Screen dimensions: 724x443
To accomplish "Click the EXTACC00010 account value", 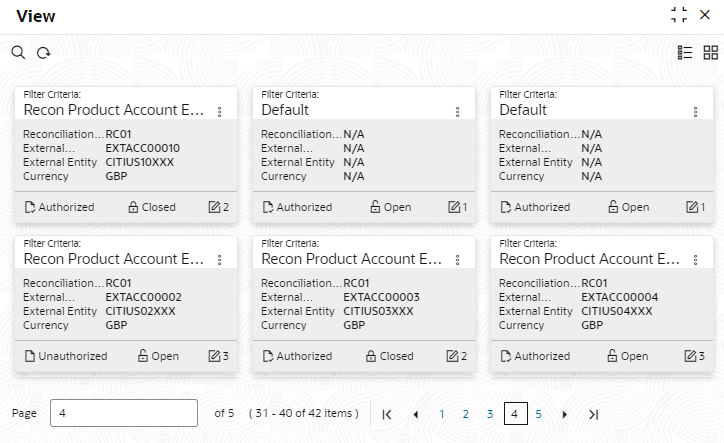I will click(143, 148).
